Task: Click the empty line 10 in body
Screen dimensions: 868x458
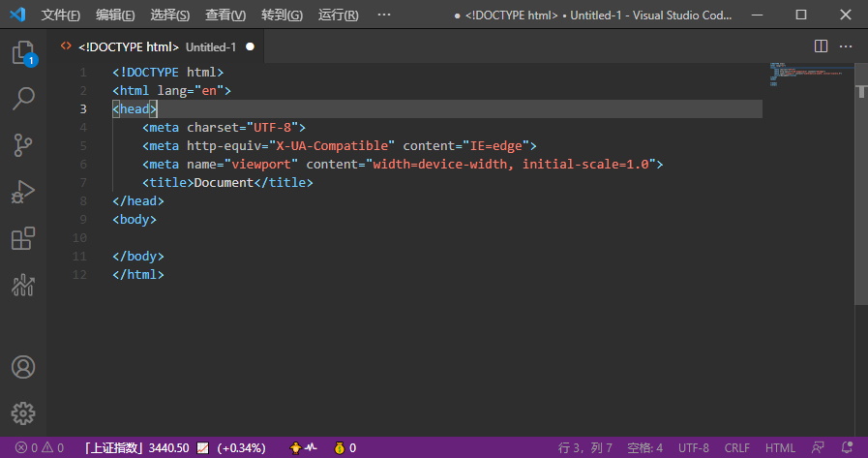Action: (x=437, y=237)
